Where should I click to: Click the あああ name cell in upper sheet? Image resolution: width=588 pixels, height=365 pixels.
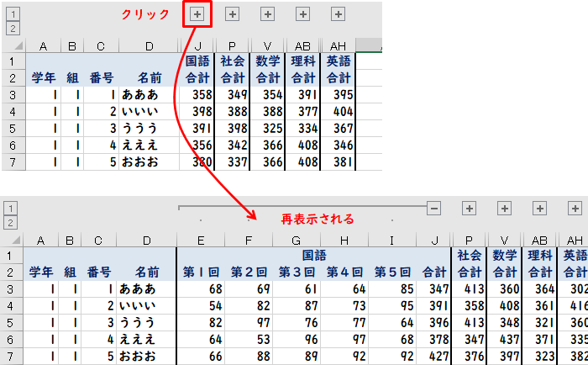click(x=149, y=95)
